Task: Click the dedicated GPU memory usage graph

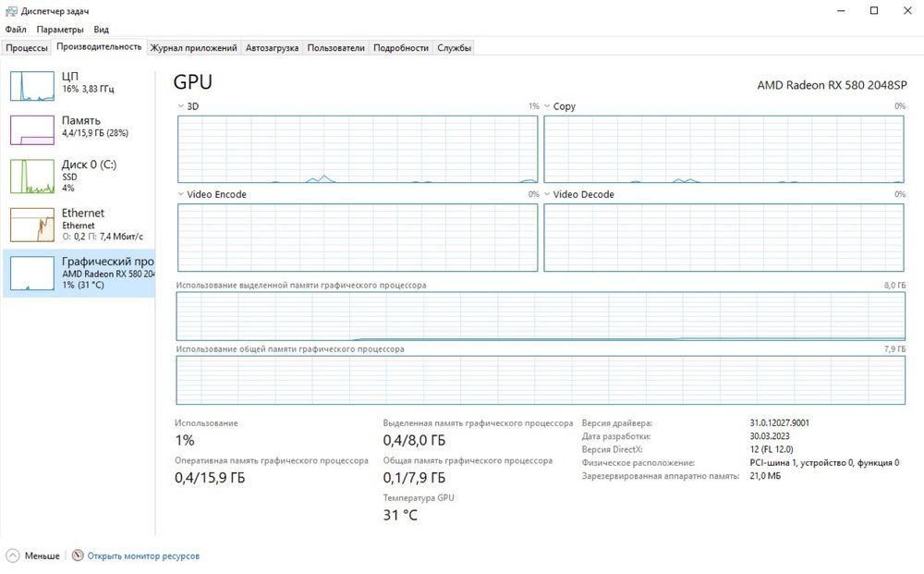Action: (x=541, y=316)
